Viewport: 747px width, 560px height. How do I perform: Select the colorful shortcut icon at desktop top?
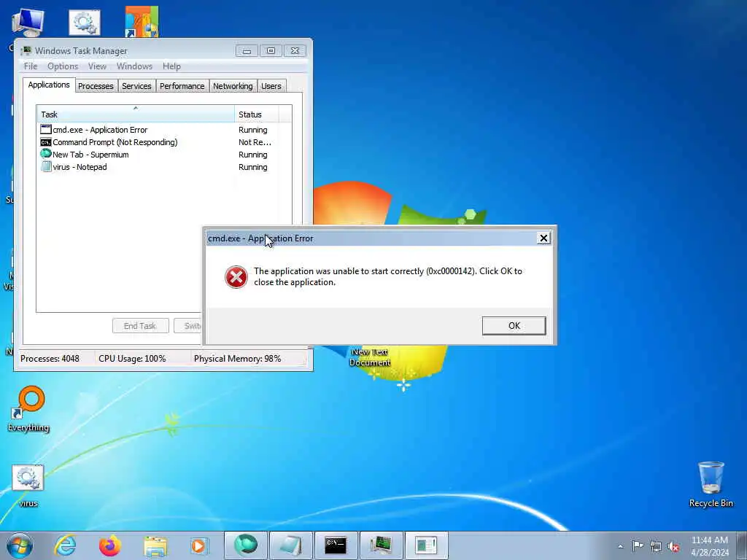tap(142, 21)
